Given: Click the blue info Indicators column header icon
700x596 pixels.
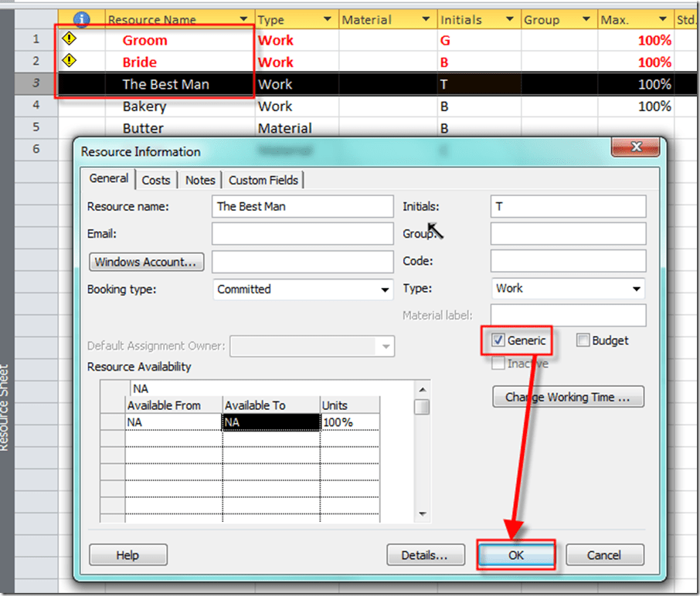Looking at the screenshot, I should click(81, 19).
